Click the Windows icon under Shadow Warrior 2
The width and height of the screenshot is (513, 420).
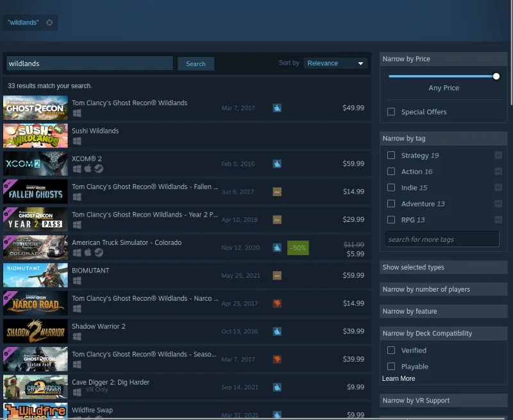point(77,337)
